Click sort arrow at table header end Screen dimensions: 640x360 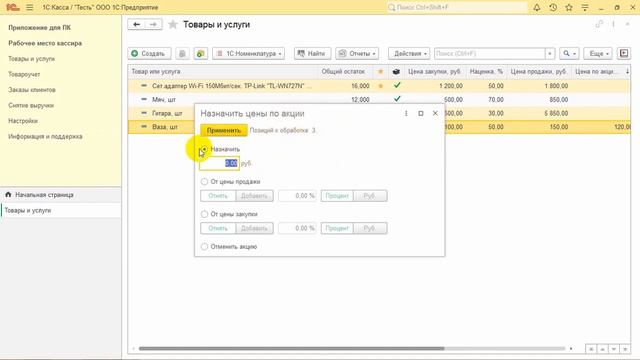[627, 71]
